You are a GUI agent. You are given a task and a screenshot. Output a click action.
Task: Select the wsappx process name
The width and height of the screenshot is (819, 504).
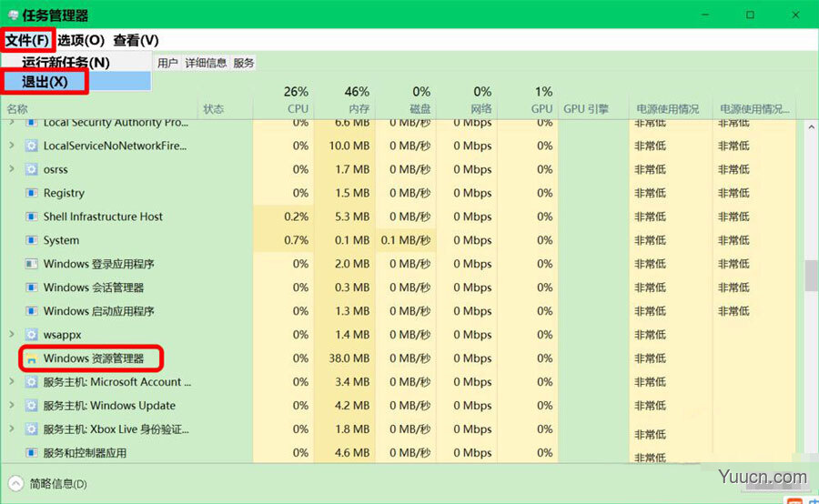coord(62,334)
